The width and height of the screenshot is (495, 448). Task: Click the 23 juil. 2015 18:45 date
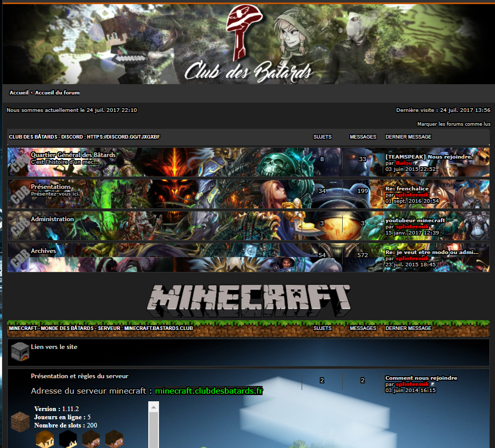410,265
